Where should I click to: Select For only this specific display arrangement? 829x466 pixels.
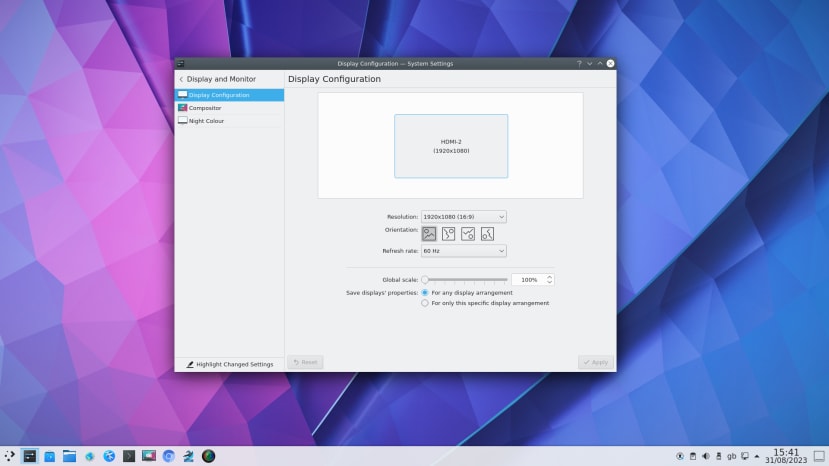pyautogui.click(x=425, y=303)
